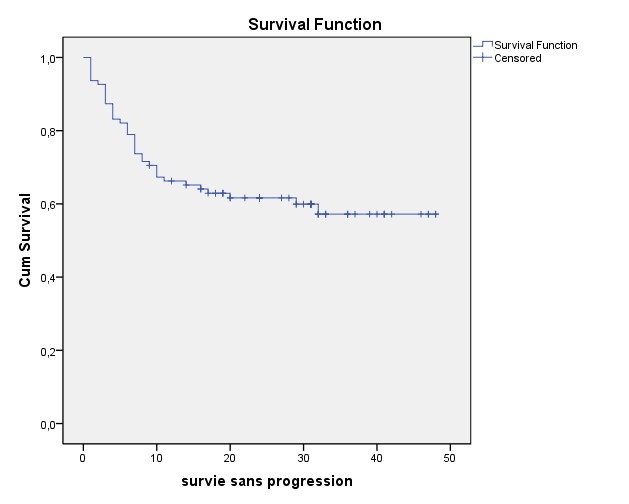Click the 30 x-axis tick label
The width and height of the screenshot is (629, 504).
point(303,458)
